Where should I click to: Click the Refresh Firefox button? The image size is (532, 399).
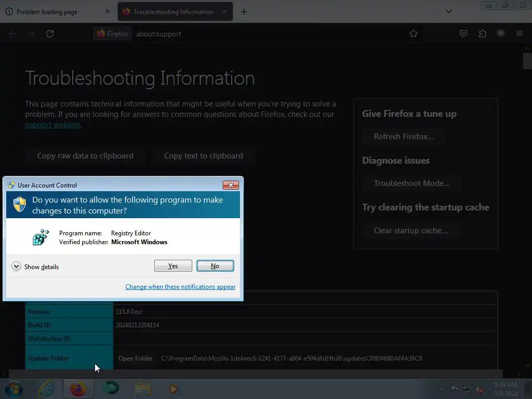404,137
